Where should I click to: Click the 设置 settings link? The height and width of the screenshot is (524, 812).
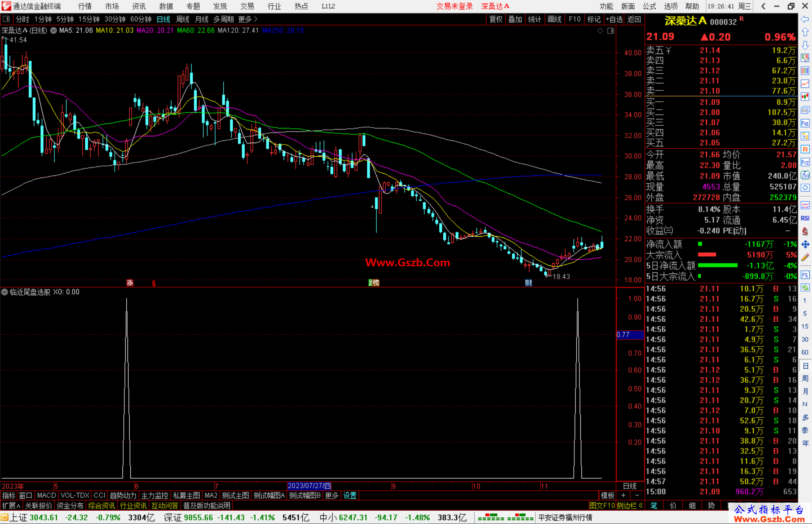tap(350, 495)
